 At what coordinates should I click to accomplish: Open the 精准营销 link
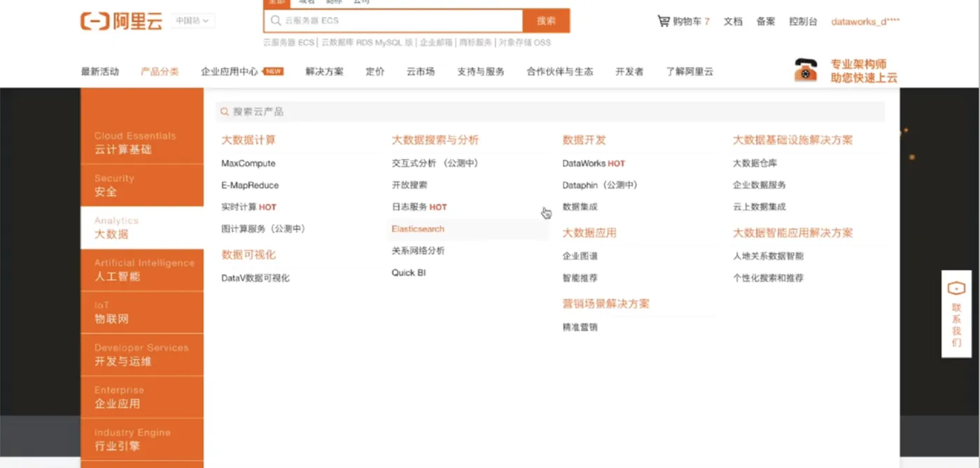(580, 326)
